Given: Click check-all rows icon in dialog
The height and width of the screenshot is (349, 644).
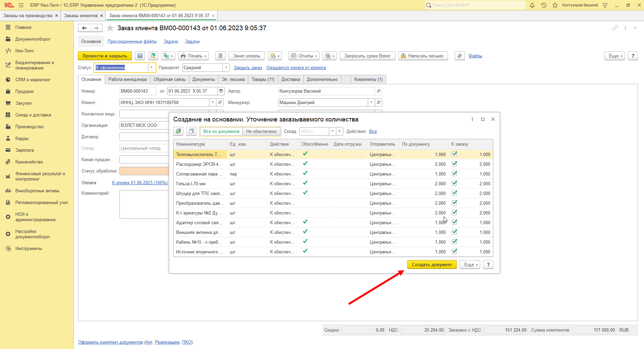Looking at the screenshot, I should (179, 131).
